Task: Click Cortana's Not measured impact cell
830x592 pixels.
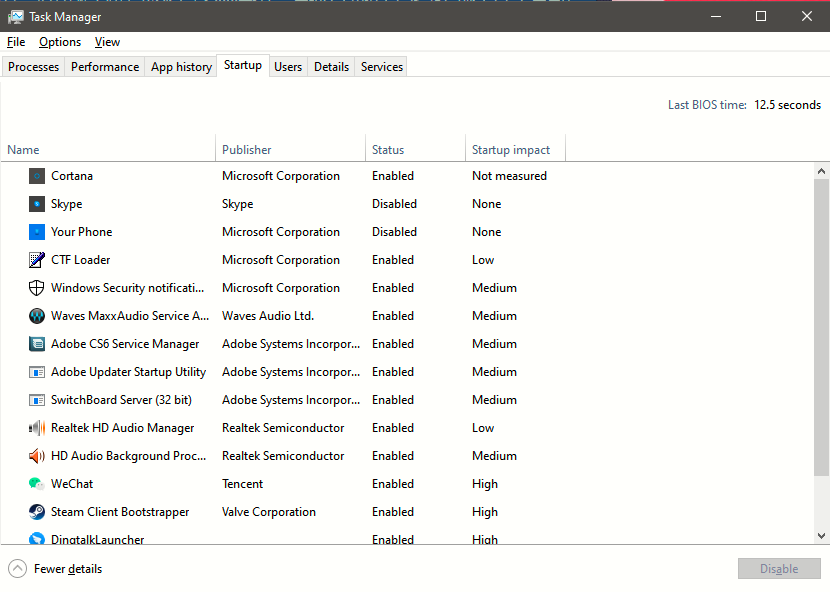Action: point(509,176)
